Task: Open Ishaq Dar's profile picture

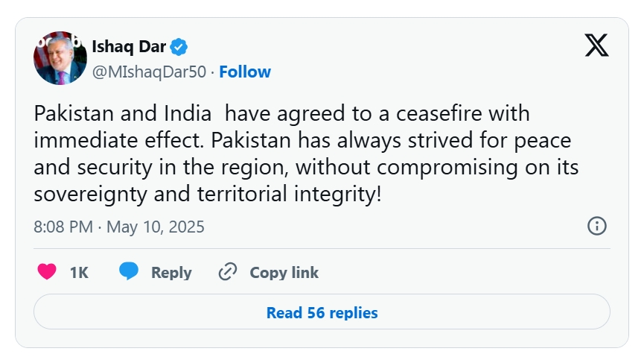Action: point(60,58)
